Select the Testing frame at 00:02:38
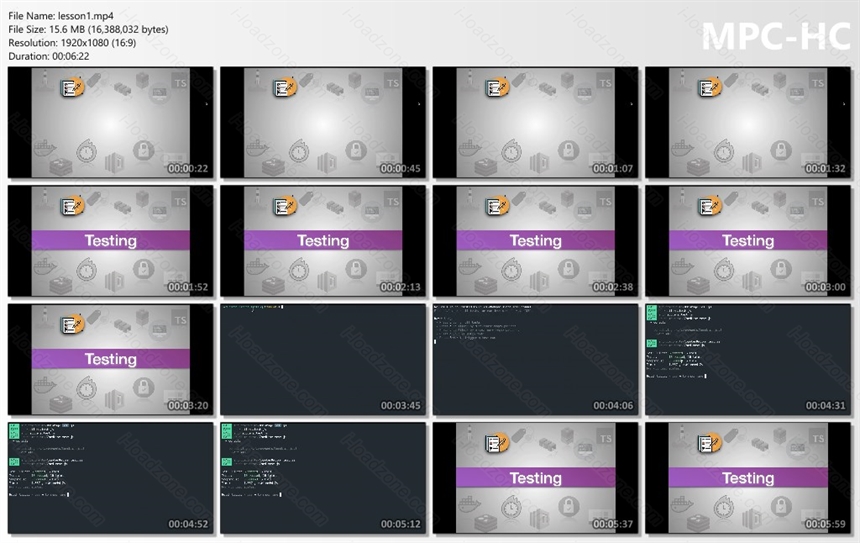 (535, 241)
